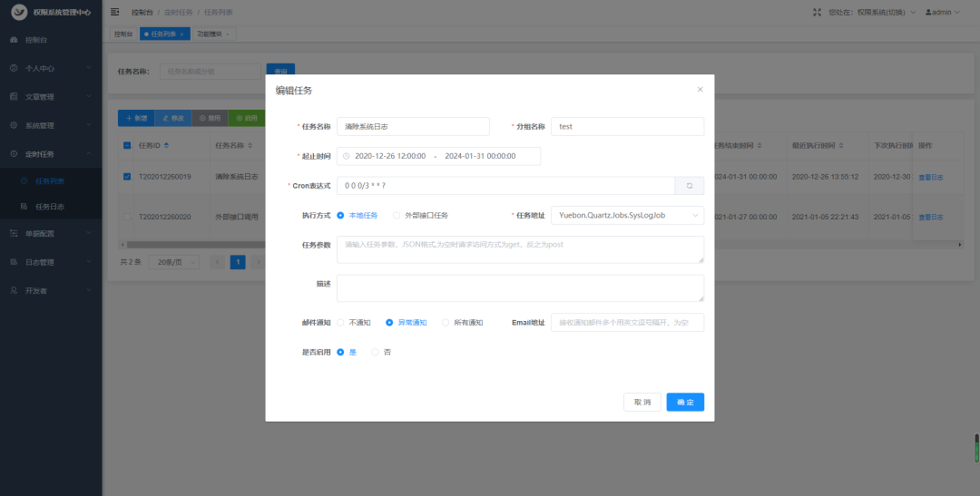This screenshot has height=496, width=980.
Task: Switch to the 功能模块 tab
Action: click(x=213, y=34)
